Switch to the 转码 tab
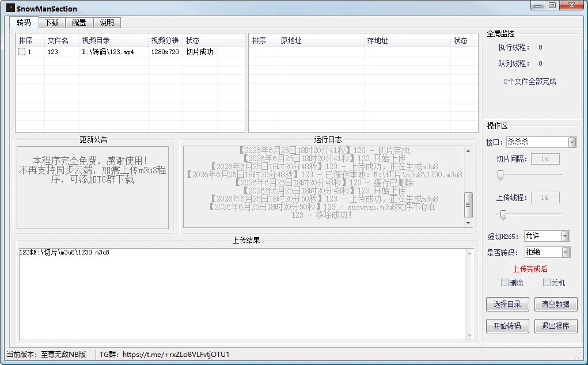The image size is (588, 365). click(24, 22)
